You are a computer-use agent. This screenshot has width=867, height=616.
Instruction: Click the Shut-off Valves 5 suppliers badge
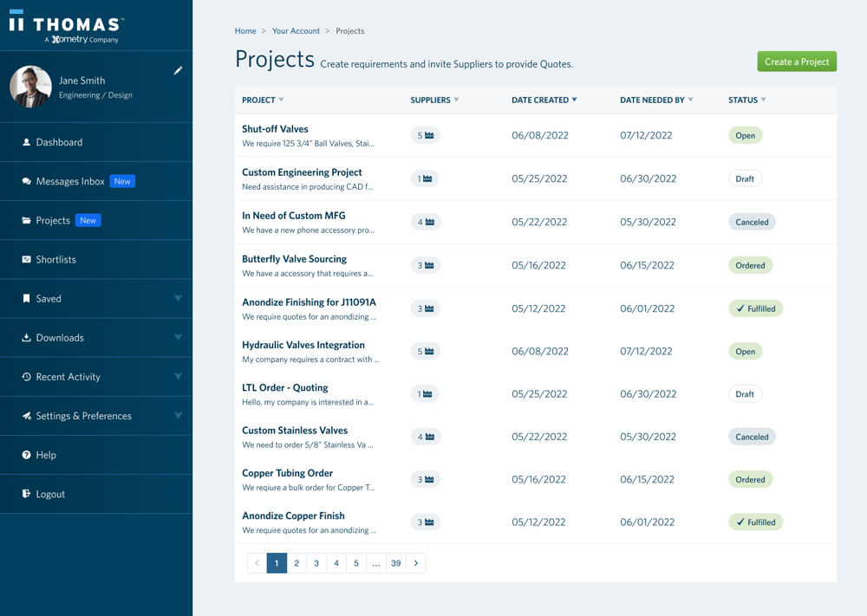point(425,135)
